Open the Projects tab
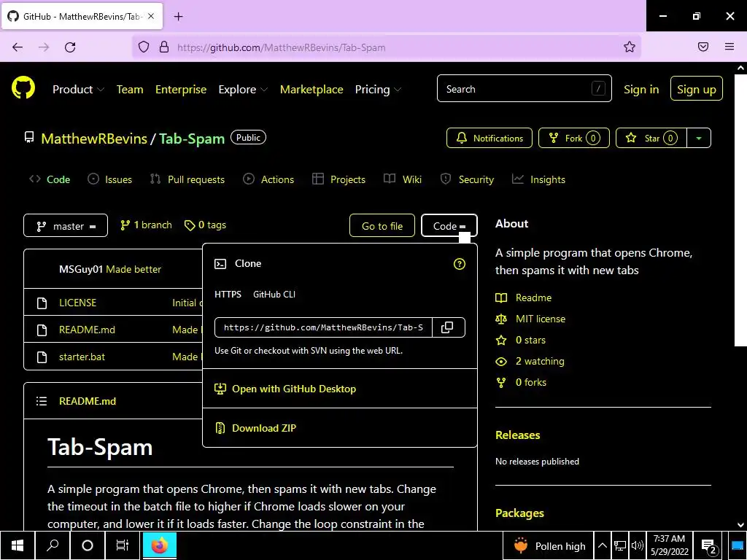 click(x=338, y=179)
